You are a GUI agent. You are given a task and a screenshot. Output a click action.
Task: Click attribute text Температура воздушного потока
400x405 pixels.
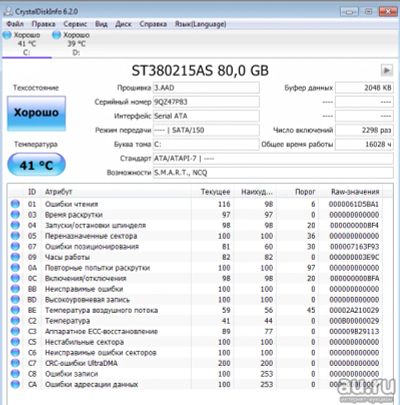point(101,310)
